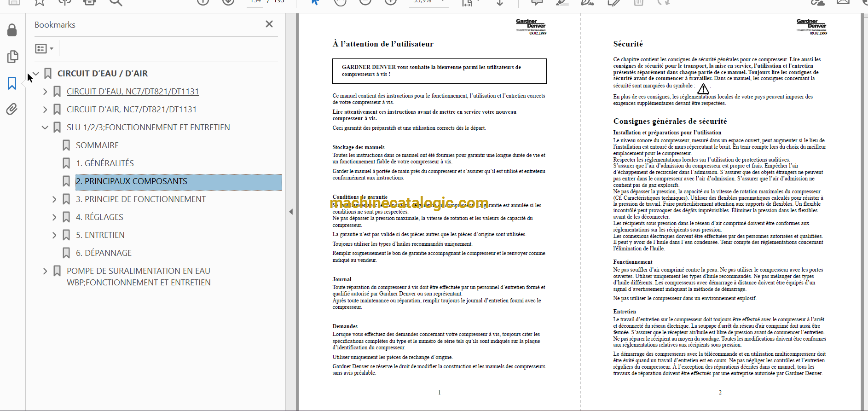Viewport: 868px width, 411px height.
Task: Open 1. GÉNÉRALITÉS bookmark
Action: click(105, 163)
